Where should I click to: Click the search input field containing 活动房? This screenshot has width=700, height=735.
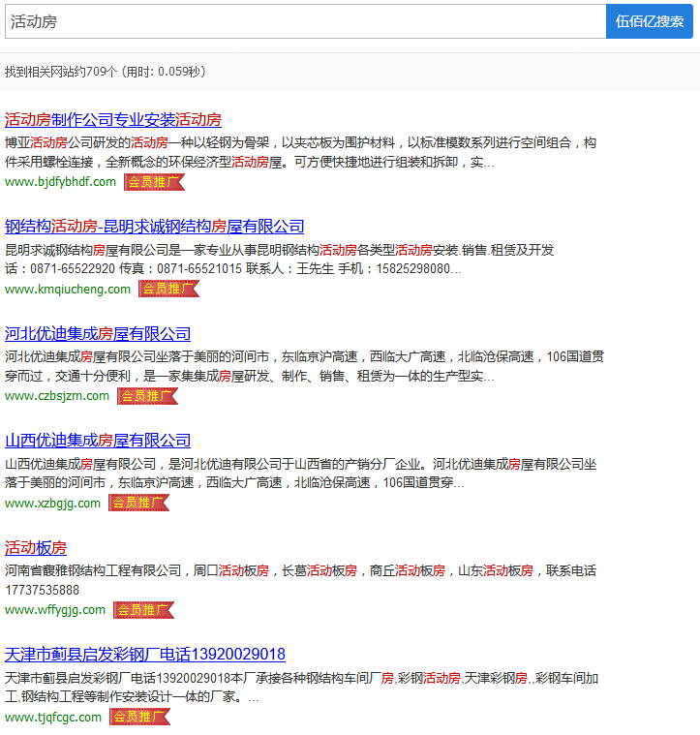305,21
